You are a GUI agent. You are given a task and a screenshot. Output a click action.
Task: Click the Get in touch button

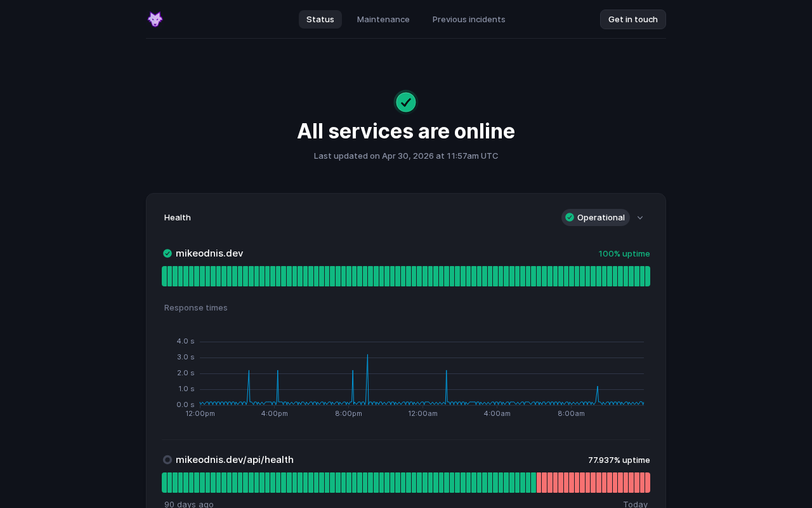pyautogui.click(x=633, y=19)
